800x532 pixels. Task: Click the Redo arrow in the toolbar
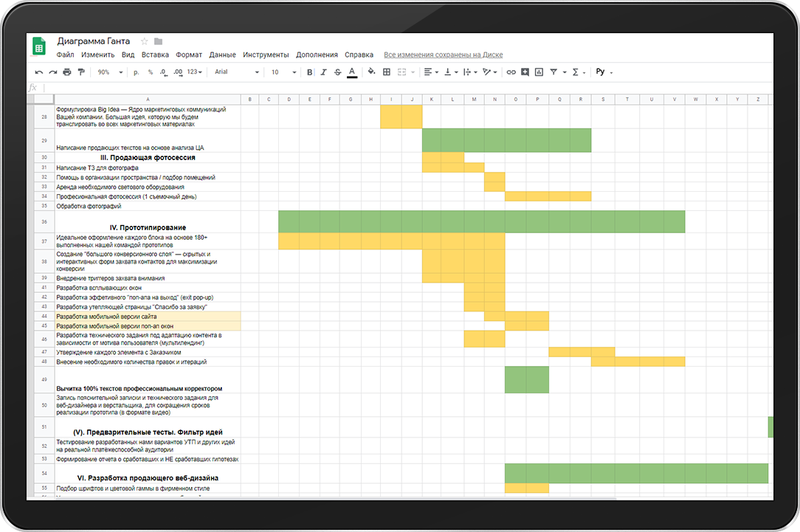coord(52,72)
